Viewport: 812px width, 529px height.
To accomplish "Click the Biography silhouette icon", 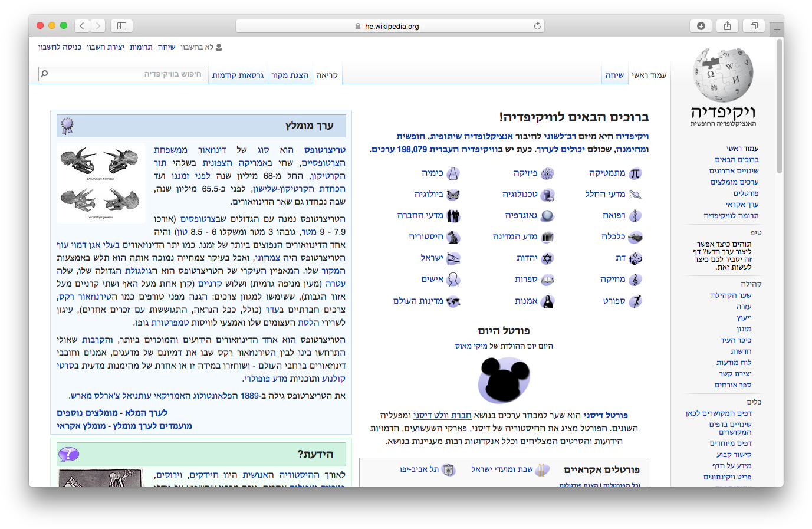I will click(x=453, y=280).
